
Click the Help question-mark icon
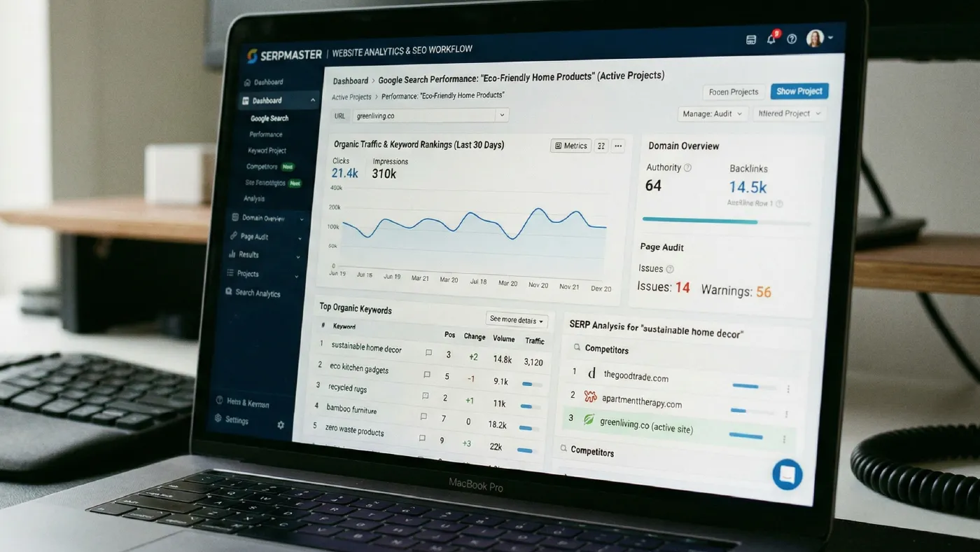coord(792,39)
